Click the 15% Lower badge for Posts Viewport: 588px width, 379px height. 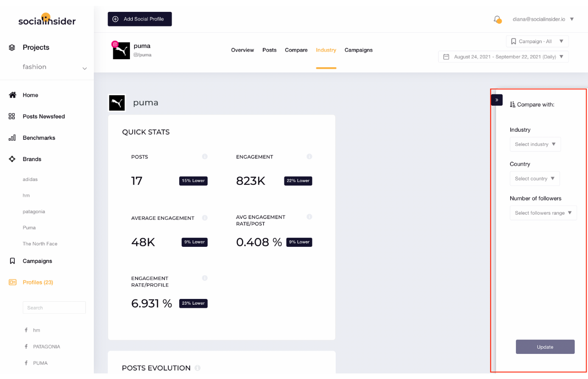[193, 180]
